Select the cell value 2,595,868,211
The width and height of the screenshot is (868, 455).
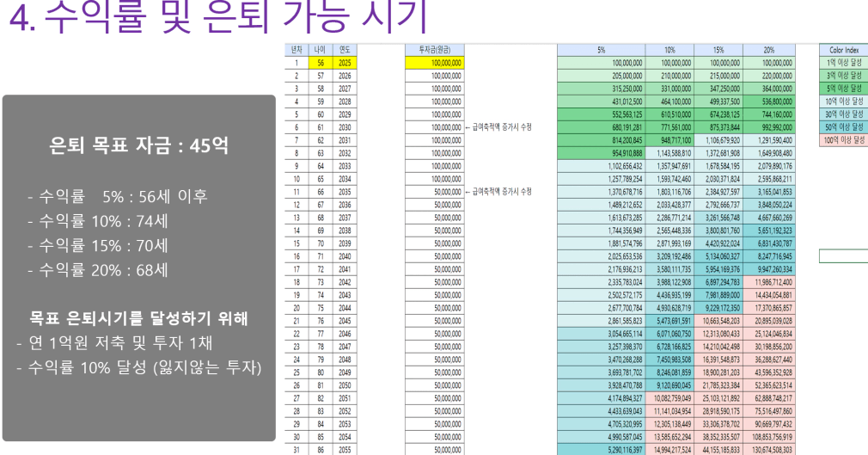tap(769, 179)
